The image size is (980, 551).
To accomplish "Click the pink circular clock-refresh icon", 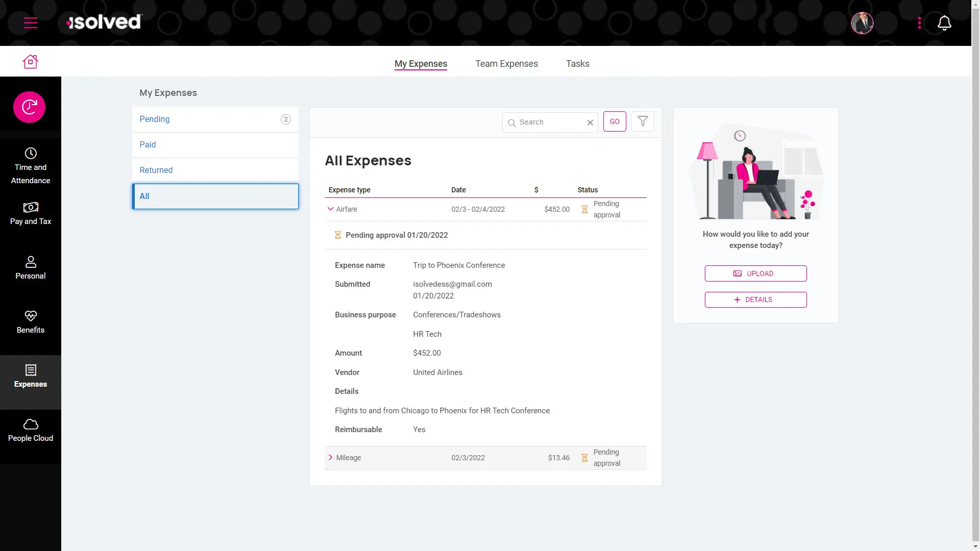I will tap(29, 107).
